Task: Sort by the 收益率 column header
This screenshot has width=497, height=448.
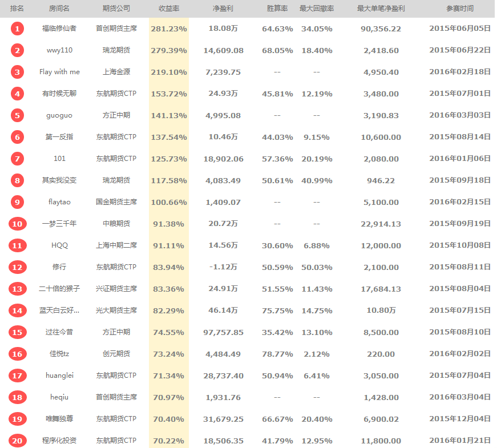Action: (169, 9)
